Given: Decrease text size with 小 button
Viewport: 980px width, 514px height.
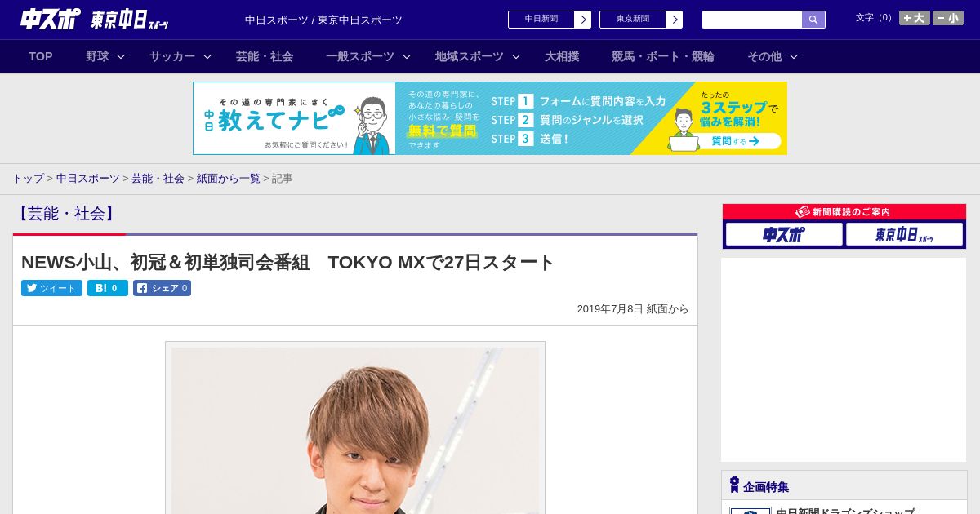Looking at the screenshot, I should [x=948, y=18].
